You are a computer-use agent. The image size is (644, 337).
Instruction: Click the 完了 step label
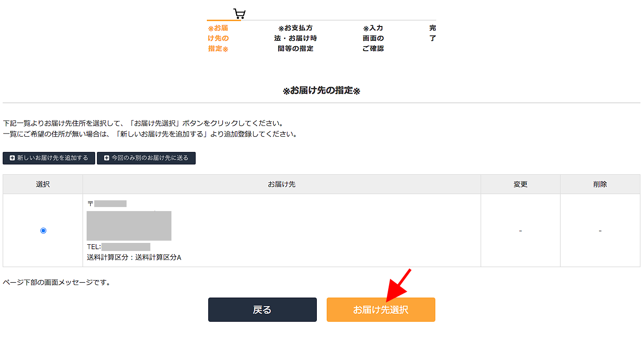point(432,33)
